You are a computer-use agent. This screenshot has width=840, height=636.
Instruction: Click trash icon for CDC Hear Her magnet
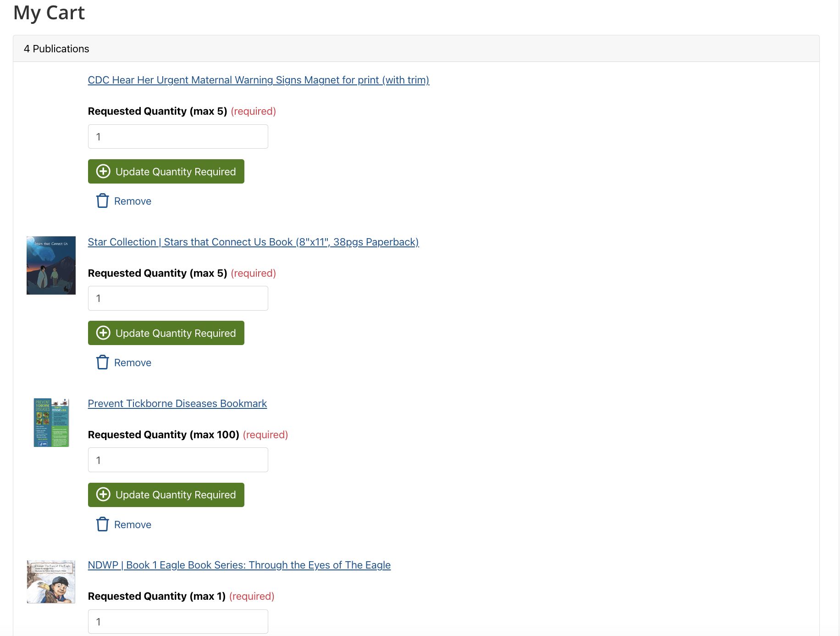[102, 201]
